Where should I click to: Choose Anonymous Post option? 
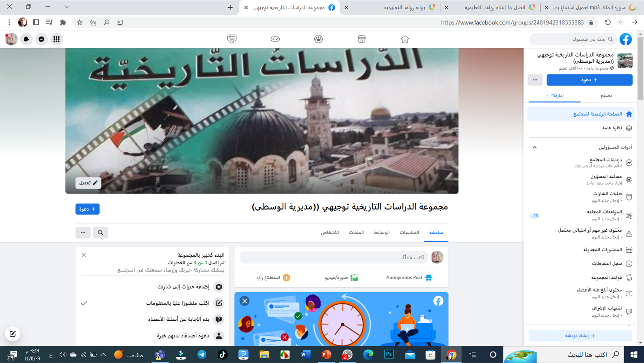(409, 278)
